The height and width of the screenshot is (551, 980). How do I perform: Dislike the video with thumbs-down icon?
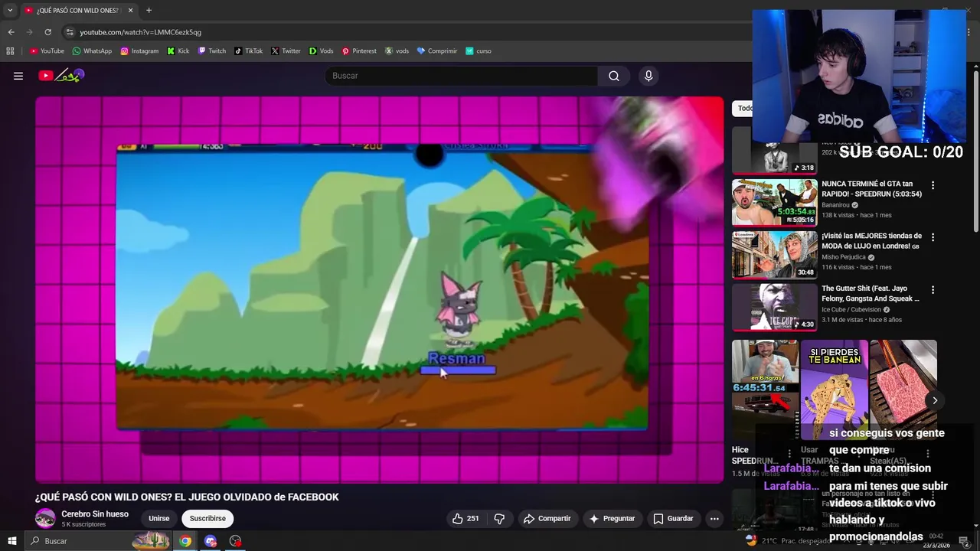click(x=499, y=519)
